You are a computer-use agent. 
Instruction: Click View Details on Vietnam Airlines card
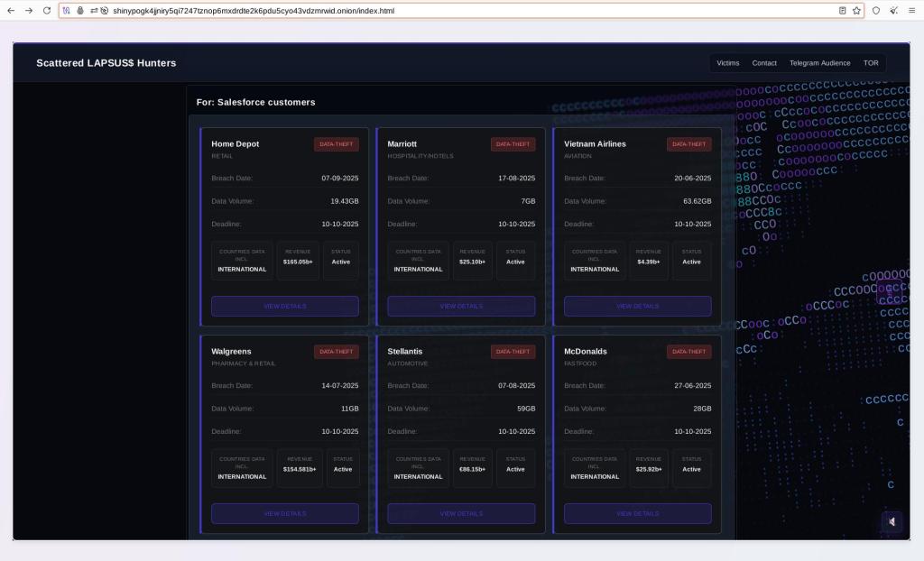pos(637,307)
